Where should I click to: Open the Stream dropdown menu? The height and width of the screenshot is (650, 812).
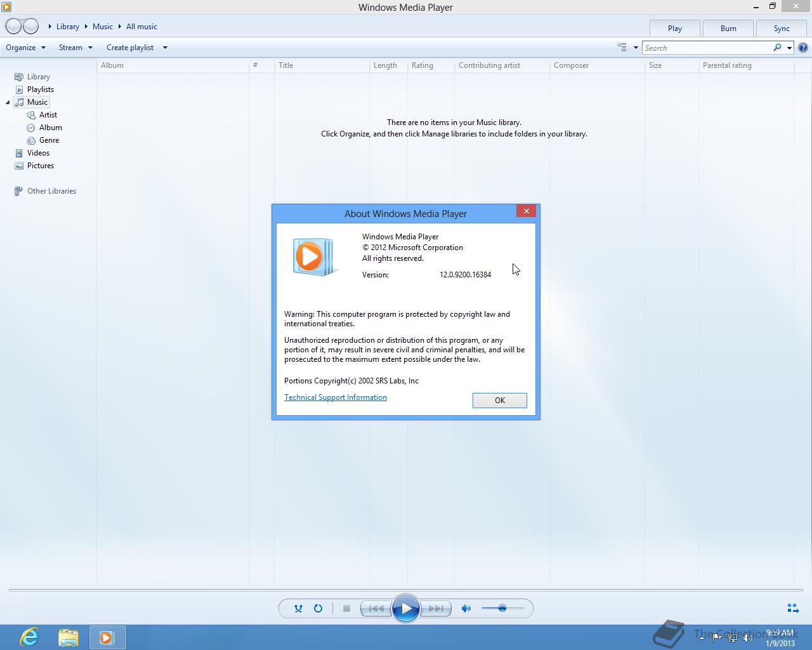pos(75,48)
